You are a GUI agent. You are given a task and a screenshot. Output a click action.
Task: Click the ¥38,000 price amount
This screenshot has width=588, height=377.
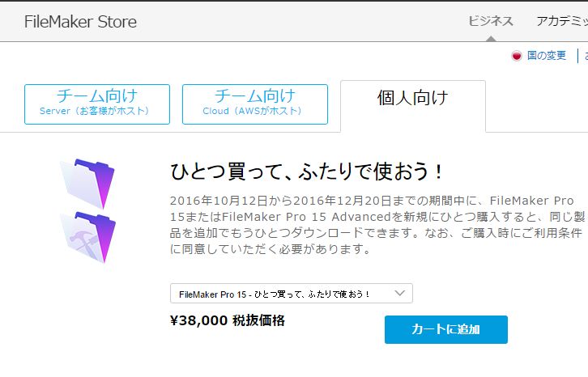coord(198,320)
